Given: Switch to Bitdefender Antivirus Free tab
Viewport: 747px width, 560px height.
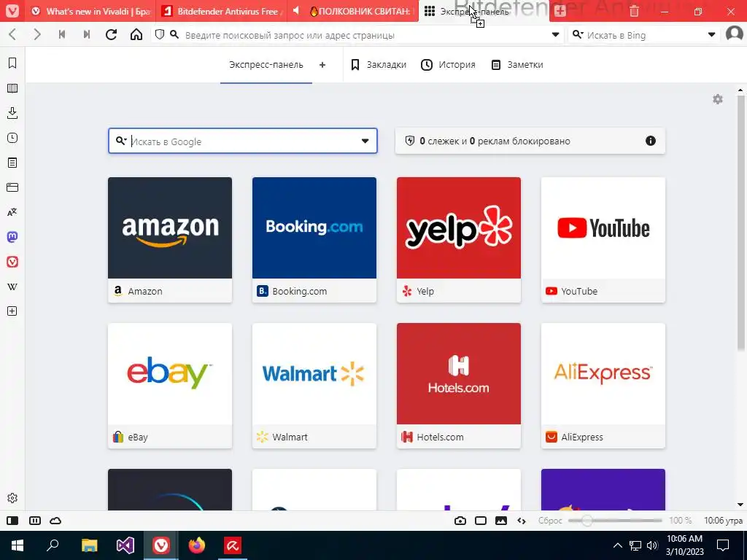Looking at the screenshot, I should (222, 11).
